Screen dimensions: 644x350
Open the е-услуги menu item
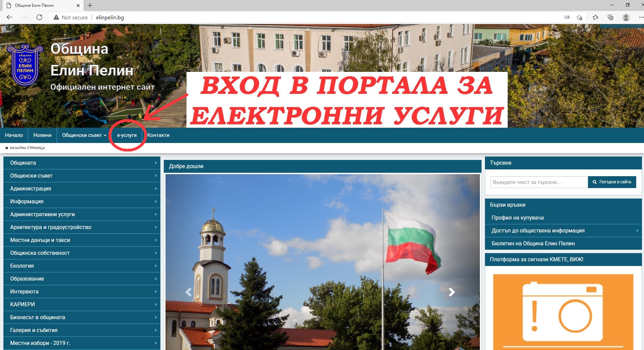click(127, 135)
